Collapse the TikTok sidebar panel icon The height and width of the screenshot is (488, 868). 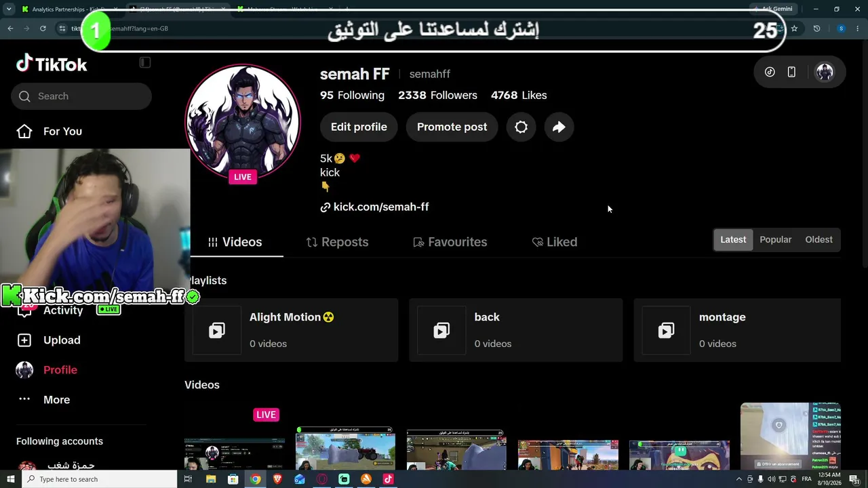[144, 62]
